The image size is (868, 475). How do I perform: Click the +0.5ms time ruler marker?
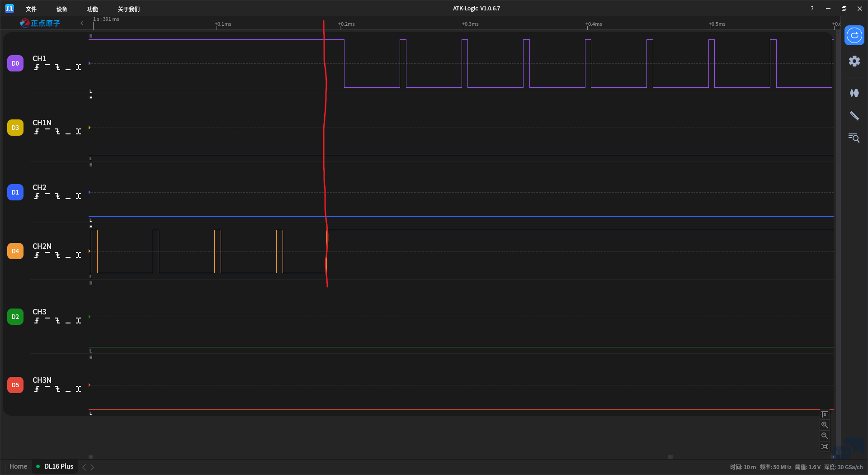point(717,24)
